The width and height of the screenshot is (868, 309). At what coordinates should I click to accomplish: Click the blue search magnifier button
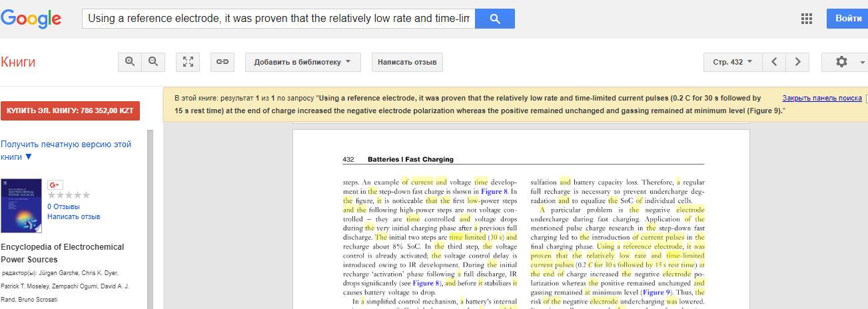pos(494,19)
